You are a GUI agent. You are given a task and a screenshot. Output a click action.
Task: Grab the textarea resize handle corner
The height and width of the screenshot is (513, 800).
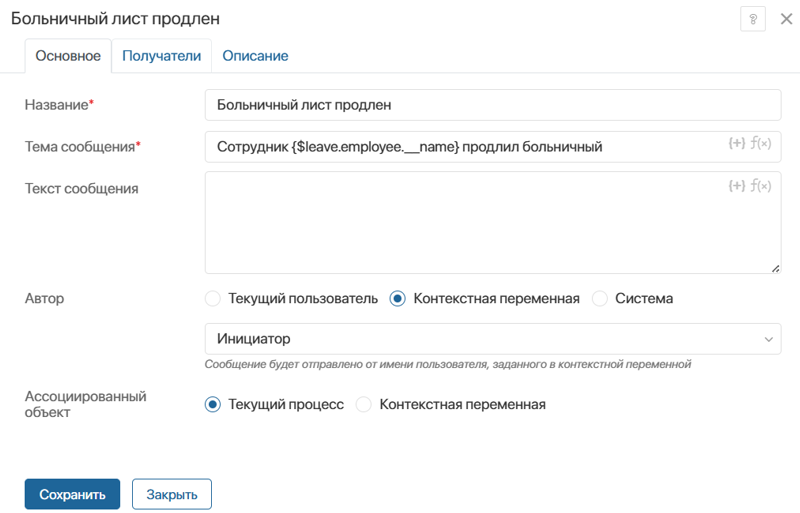coord(776,268)
